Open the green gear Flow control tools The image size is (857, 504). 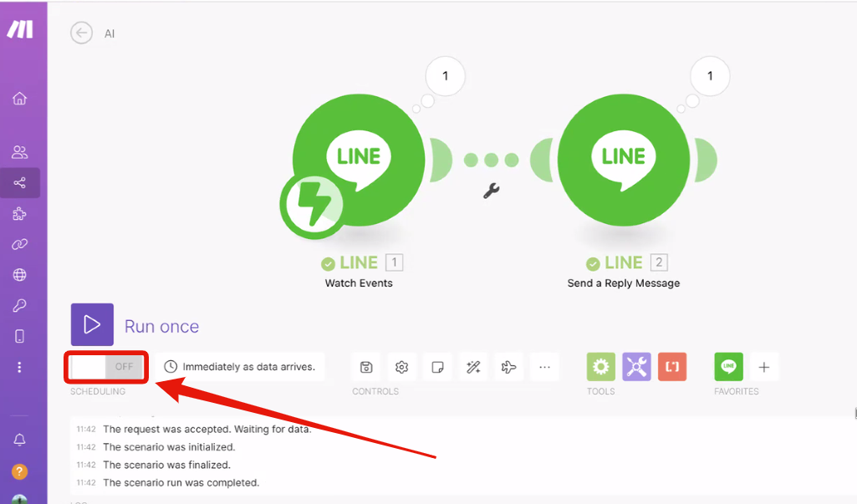pos(600,367)
